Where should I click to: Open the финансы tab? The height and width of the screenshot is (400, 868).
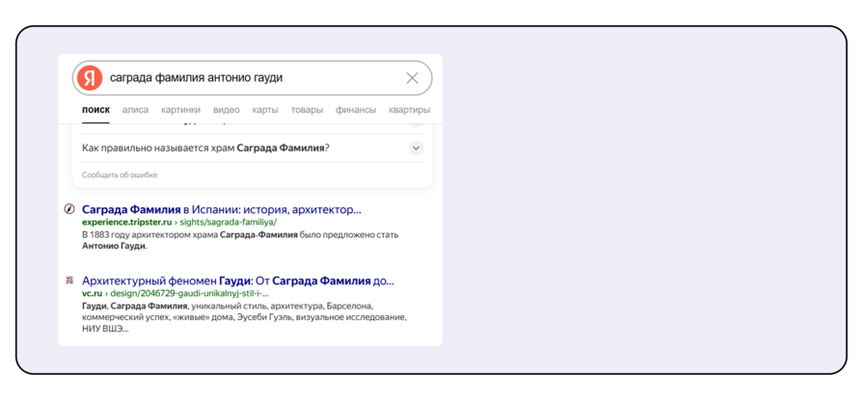(356, 110)
